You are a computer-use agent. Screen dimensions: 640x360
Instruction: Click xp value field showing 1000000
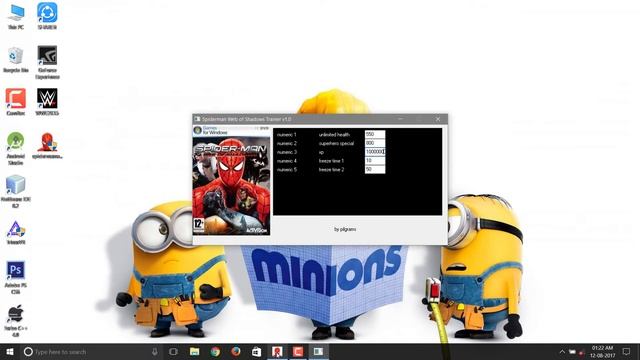(x=375, y=152)
